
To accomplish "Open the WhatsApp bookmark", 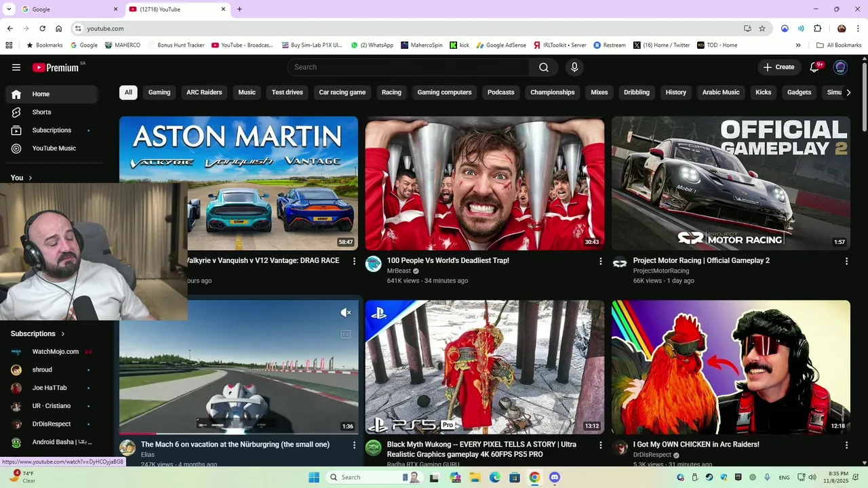I will coord(372,45).
